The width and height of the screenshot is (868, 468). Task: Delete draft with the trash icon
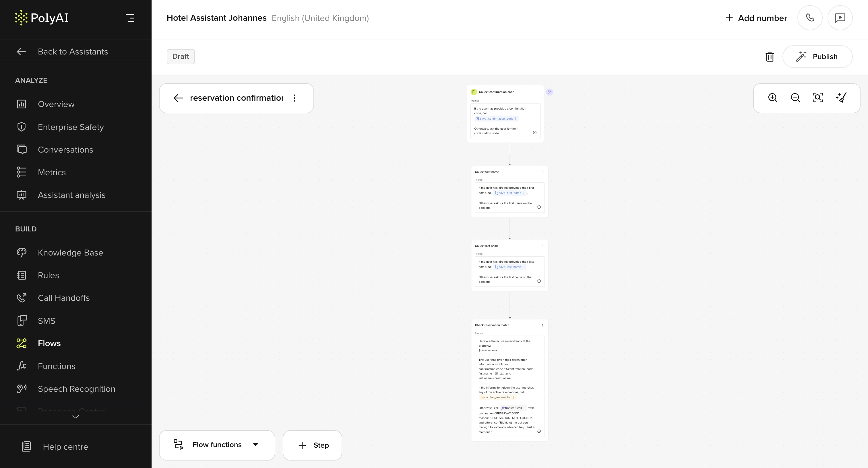tap(770, 56)
